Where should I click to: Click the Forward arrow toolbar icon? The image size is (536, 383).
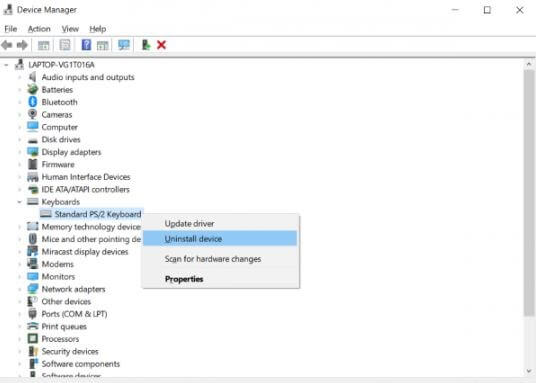pyautogui.click(x=22, y=45)
